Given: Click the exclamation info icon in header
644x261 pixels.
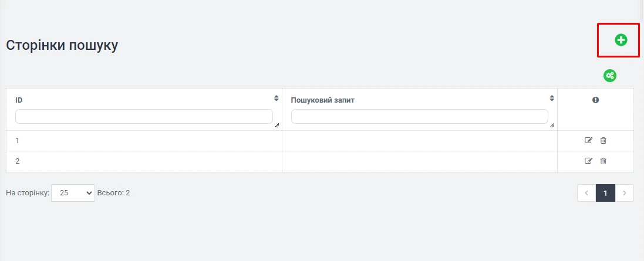Looking at the screenshot, I should pyautogui.click(x=595, y=100).
